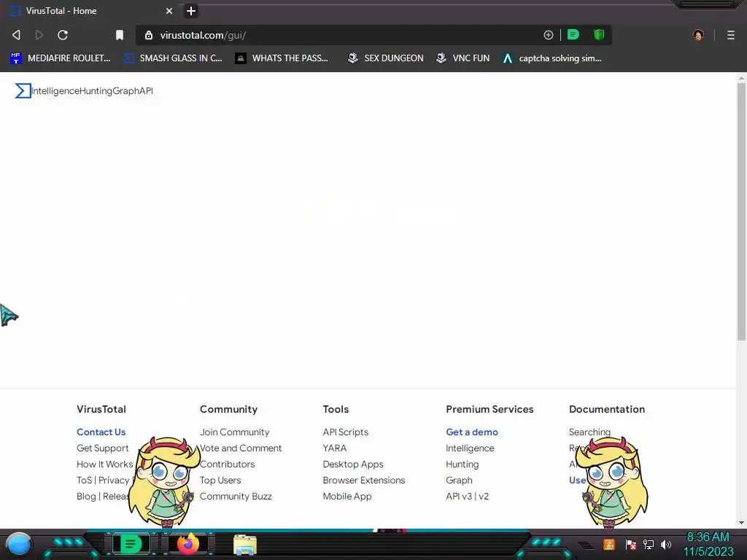Open the Mobile App link
The image size is (747, 560).
(x=347, y=496)
